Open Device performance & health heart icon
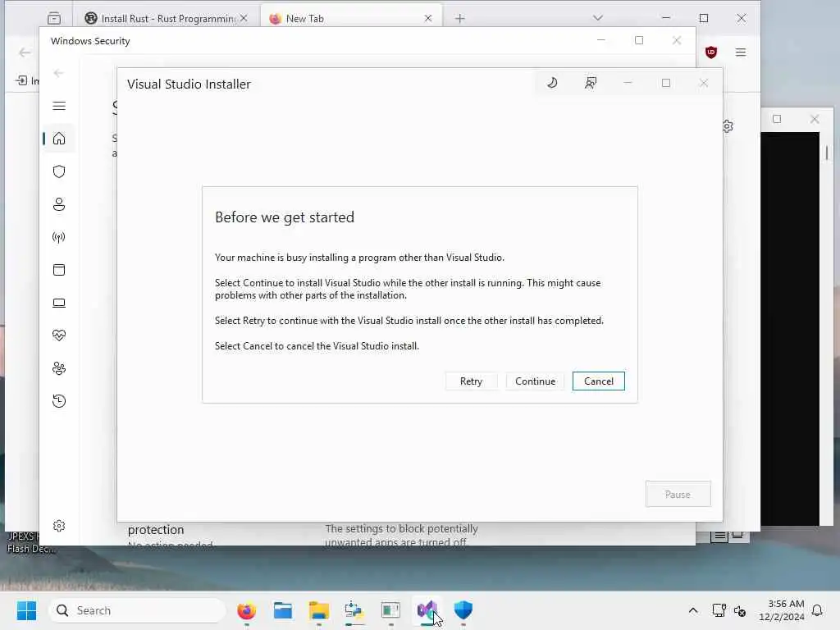Viewport: 840px width, 630px height. pyautogui.click(x=59, y=336)
